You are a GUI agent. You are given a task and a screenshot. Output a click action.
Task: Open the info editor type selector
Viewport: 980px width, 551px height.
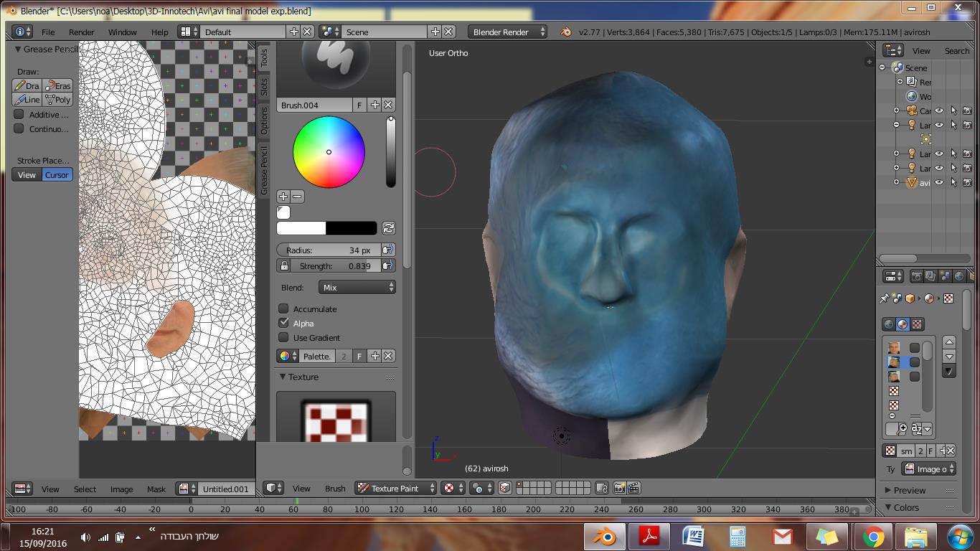pyautogui.click(x=22, y=32)
